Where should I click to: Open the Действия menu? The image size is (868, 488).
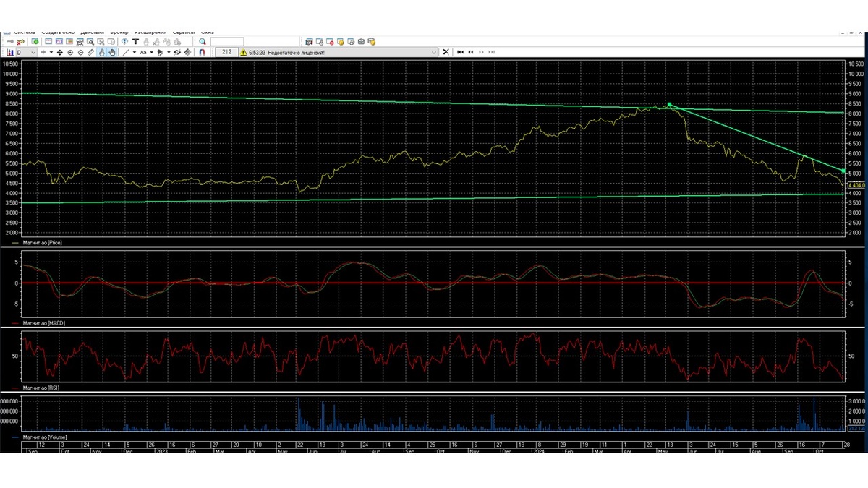pos(92,33)
